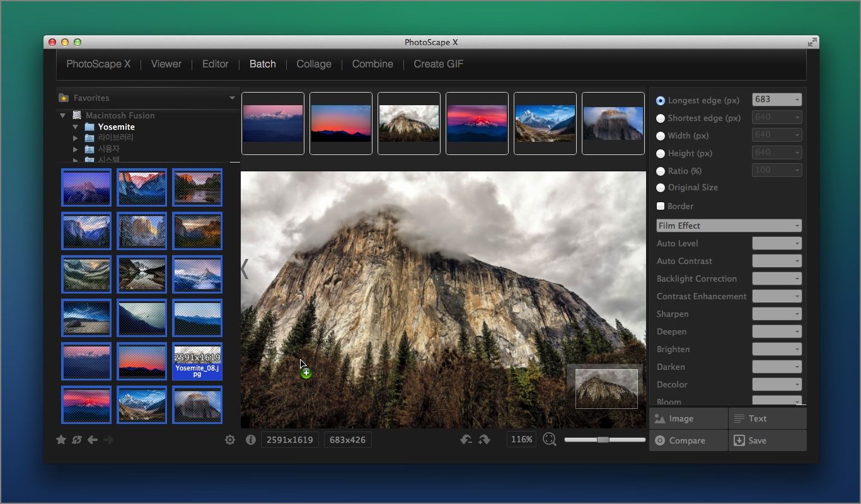Open the Deepen dropdown
The height and width of the screenshot is (504, 861).
[777, 331]
